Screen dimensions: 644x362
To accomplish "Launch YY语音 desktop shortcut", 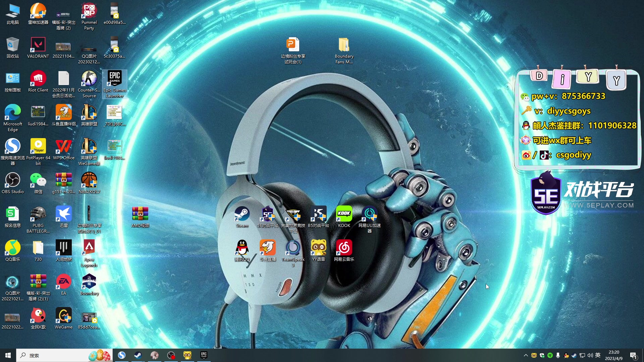I will [x=318, y=250].
